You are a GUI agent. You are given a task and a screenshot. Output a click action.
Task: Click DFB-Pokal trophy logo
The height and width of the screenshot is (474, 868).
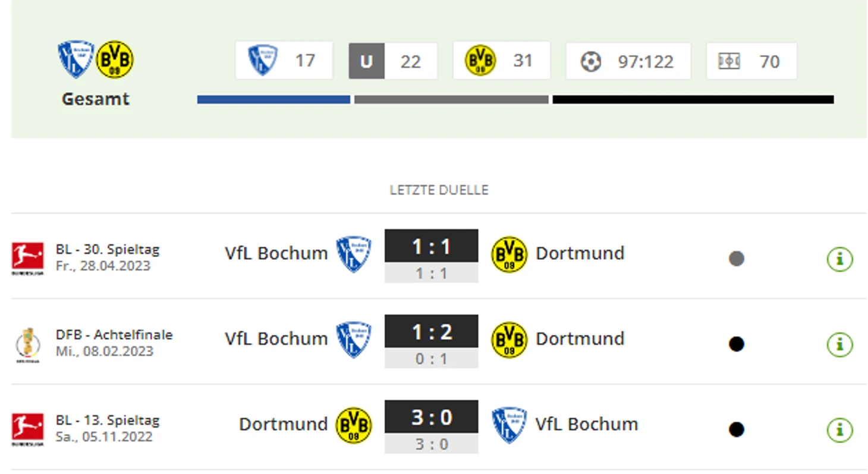click(27, 344)
